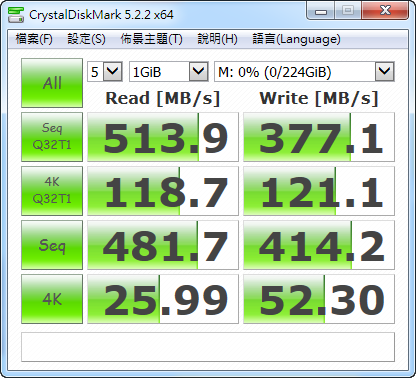
Task: Start the plain 4K test
Action: (52, 299)
